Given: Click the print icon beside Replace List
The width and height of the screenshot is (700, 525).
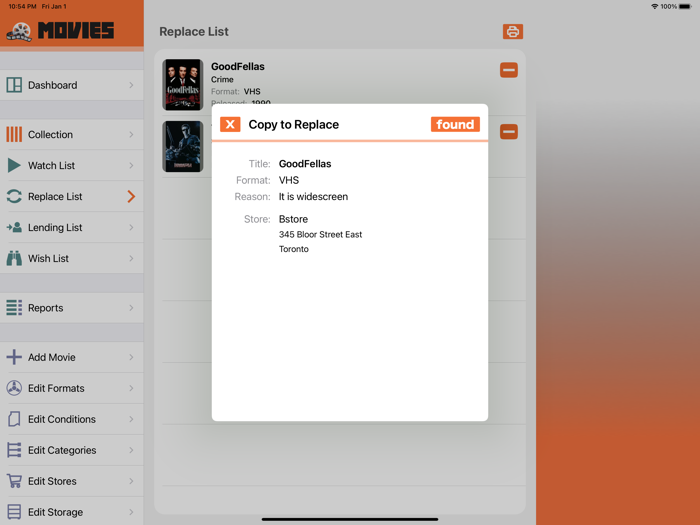Looking at the screenshot, I should point(512,32).
